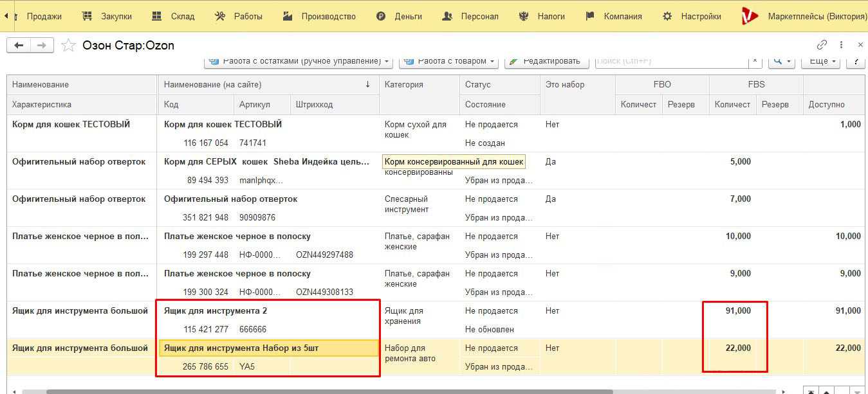This screenshot has width=868, height=394.
Task: Open the Закупки section
Action: pos(108,16)
